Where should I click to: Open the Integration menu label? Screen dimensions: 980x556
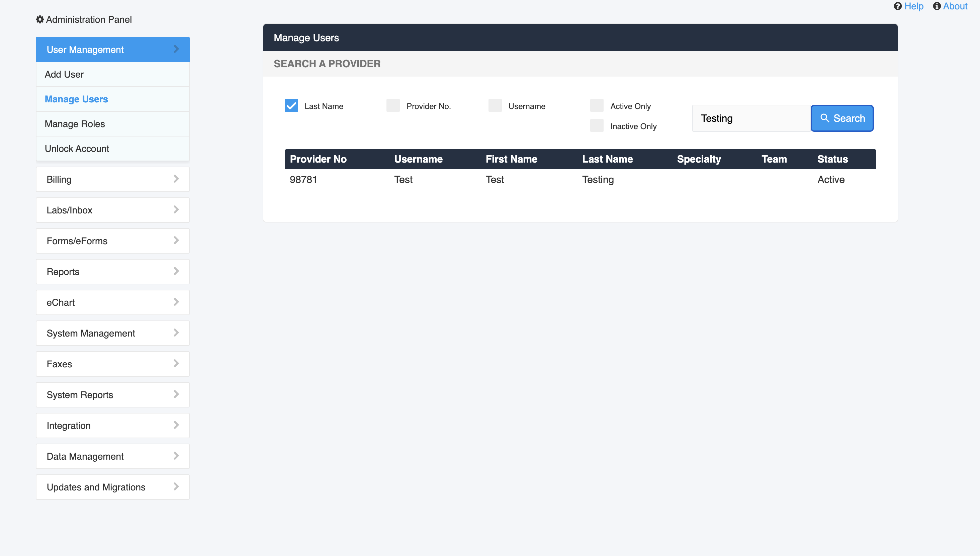coord(69,426)
